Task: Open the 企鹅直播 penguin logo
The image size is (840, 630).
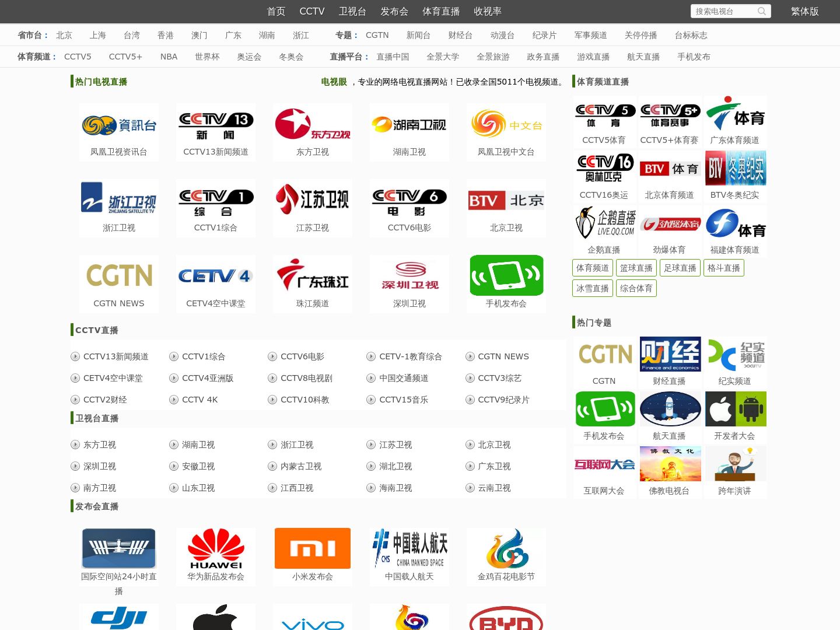Action: tap(604, 223)
